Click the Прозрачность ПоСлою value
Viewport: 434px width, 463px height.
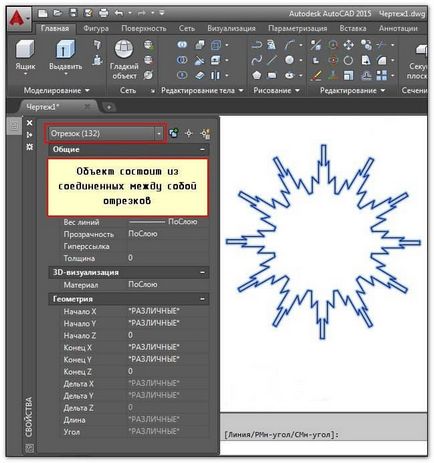[x=168, y=234]
